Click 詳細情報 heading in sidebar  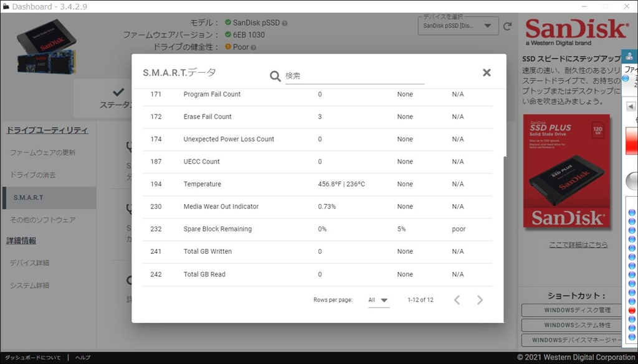[x=21, y=241]
